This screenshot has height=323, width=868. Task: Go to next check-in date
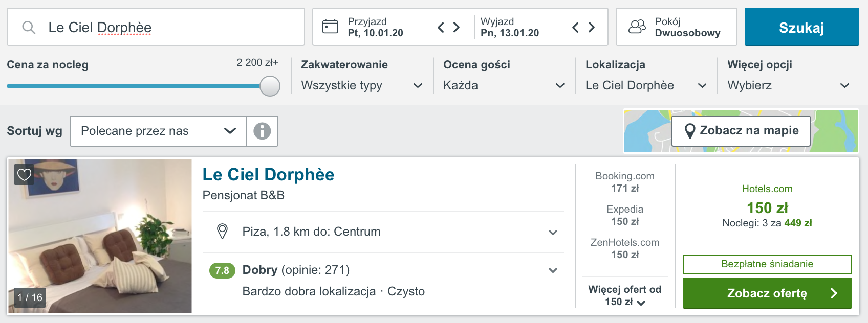pos(457,27)
